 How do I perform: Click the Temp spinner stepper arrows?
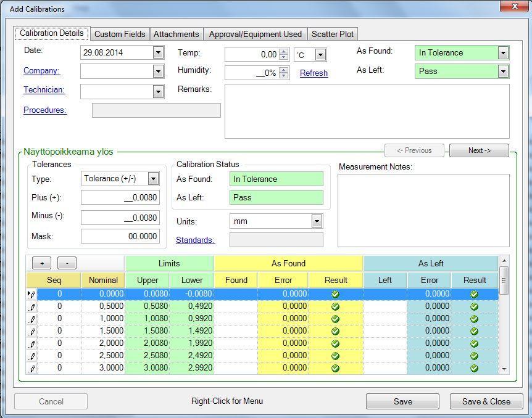coord(284,54)
